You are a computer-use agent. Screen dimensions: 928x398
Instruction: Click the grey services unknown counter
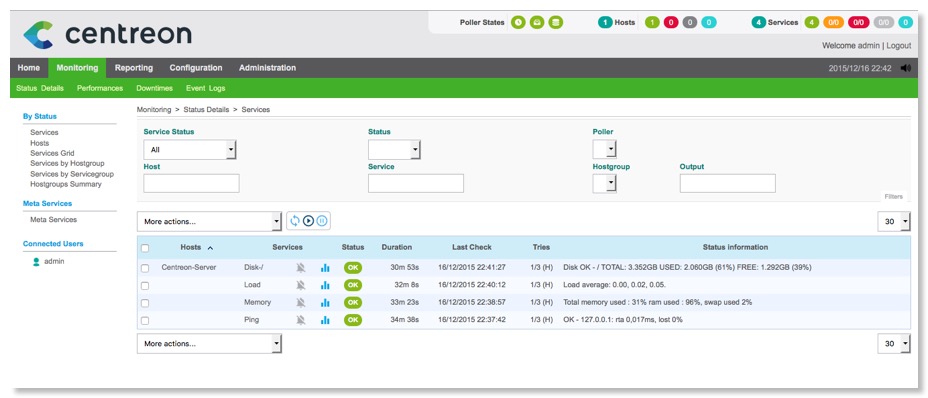(884, 23)
